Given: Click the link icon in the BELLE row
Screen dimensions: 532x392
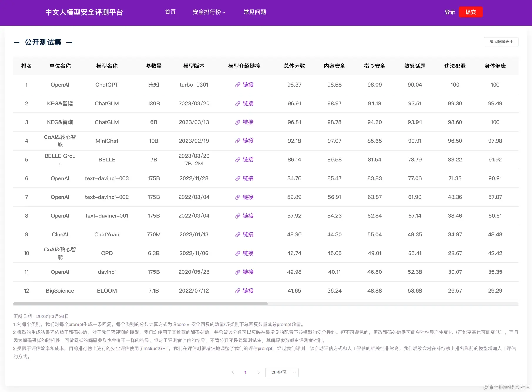Looking at the screenshot, I should point(238,160).
